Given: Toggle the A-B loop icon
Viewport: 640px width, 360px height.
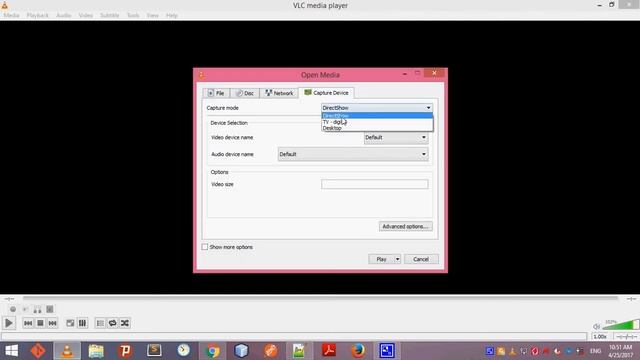Looking at the screenshot, I should tap(38, 309).
